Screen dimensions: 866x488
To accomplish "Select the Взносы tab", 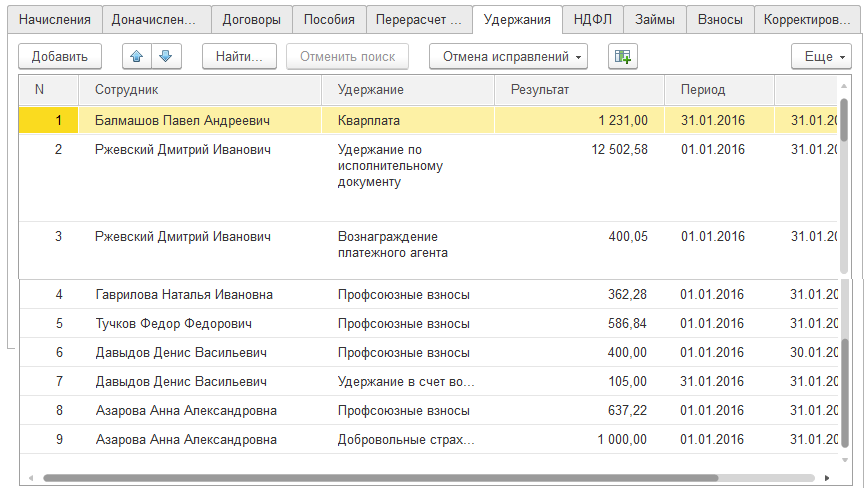I will (719, 19).
